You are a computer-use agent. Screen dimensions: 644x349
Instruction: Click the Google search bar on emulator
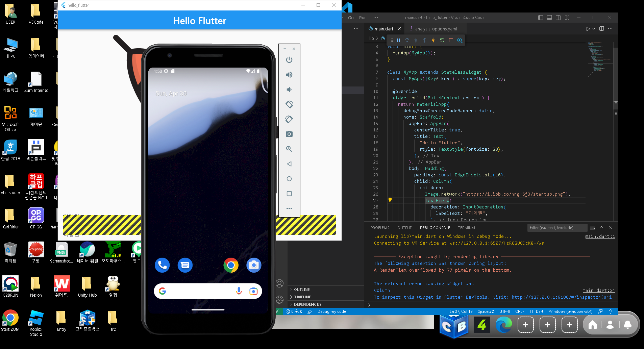208,291
